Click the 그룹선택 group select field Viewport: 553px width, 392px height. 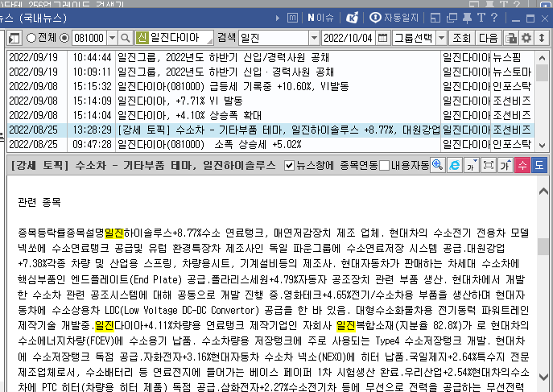[x=415, y=38]
